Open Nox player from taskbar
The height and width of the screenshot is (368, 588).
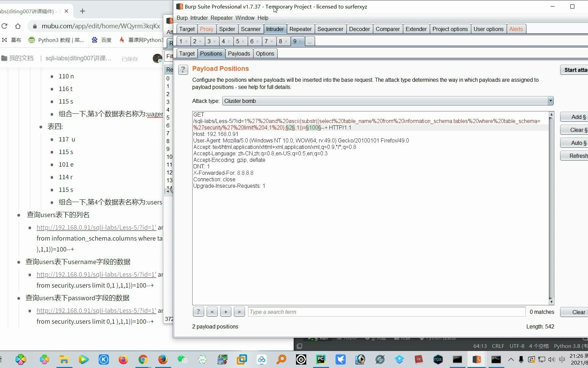point(438,359)
